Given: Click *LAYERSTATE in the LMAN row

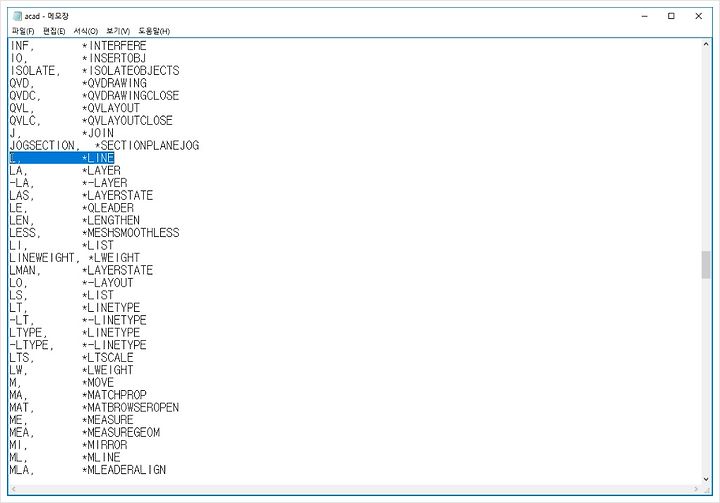Looking at the screenshot, I should click(117, 270).
